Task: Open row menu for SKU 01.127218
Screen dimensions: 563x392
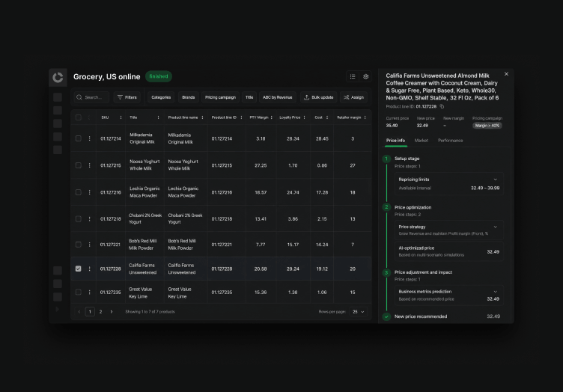Action: click(x=89, y=218)
